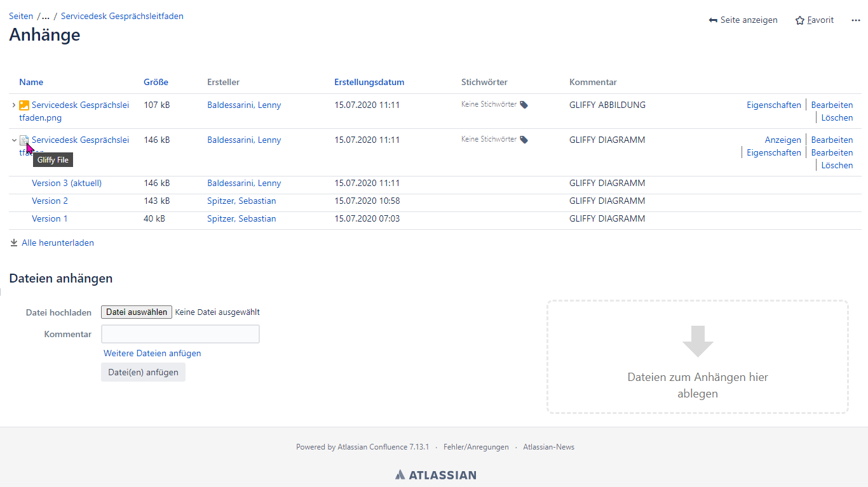The width and height of the screenshot is (868, 487).
Task: Open Version 3 (aktuell) of the diagram
Action: (x=67, y=183)
